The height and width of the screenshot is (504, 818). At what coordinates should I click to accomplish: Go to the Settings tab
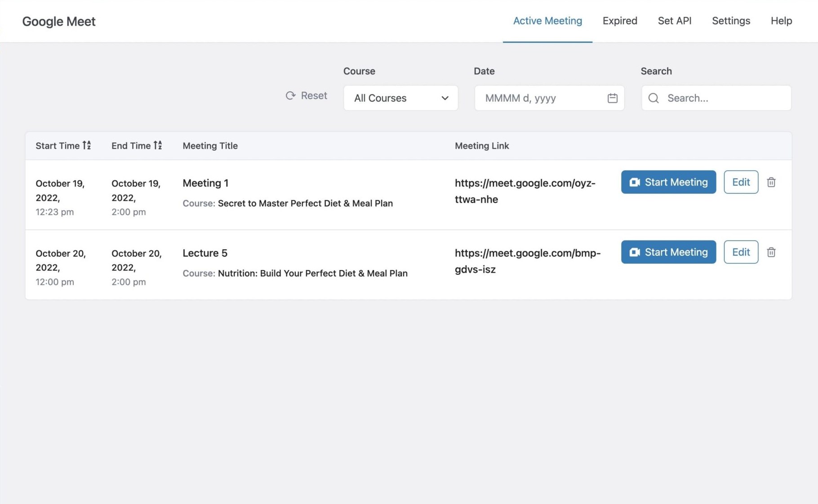(731, 21)
